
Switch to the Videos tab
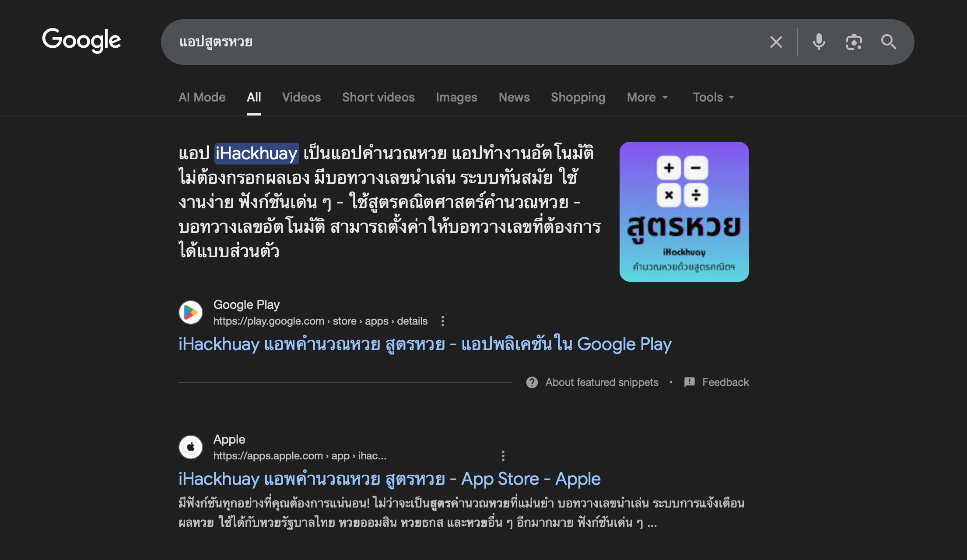pyautogui.click(x=301, y=97)
